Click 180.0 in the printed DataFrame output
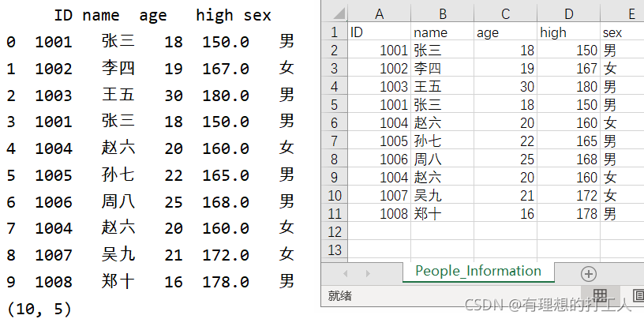Viewport: 644px width, 319px height. (226, 96)
